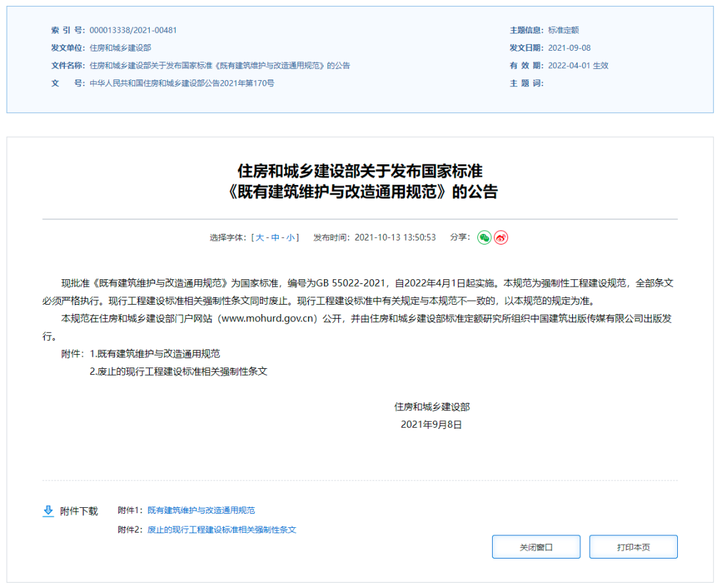Select issuing unit value 住房和城乡建设部 in header

120,48
